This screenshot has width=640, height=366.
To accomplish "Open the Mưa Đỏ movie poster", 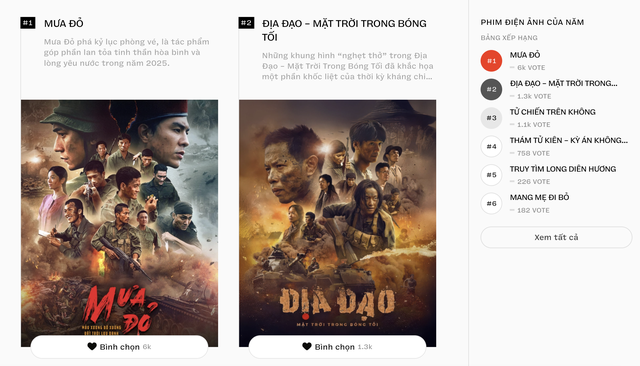I will pyautogui.click(x=119, y=218).
